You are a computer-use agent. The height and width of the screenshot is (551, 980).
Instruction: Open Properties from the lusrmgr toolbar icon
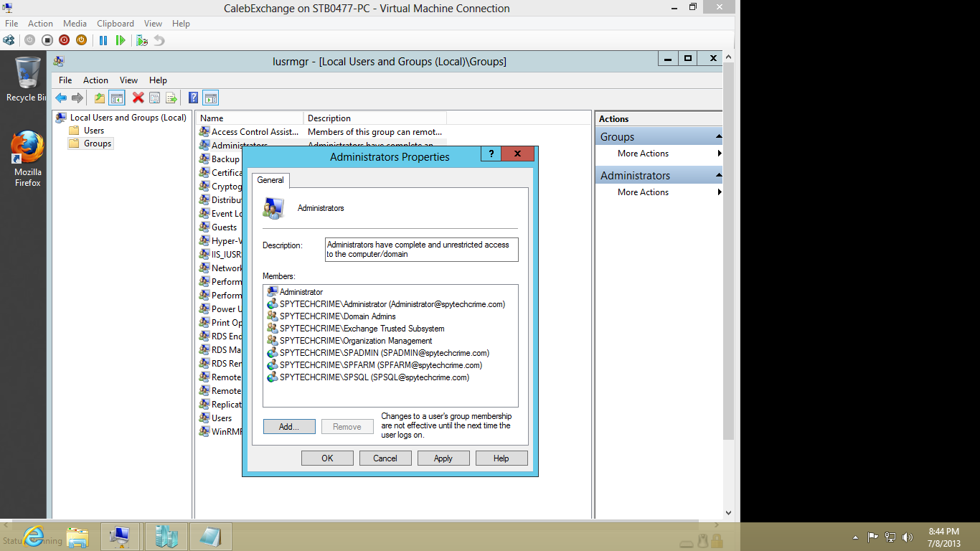(x=154, y=98)
